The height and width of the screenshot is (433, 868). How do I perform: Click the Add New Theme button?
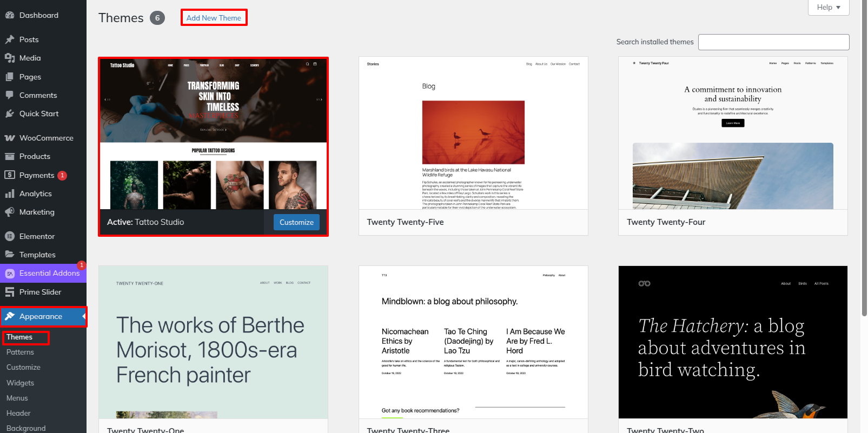[x=214, y=18]
